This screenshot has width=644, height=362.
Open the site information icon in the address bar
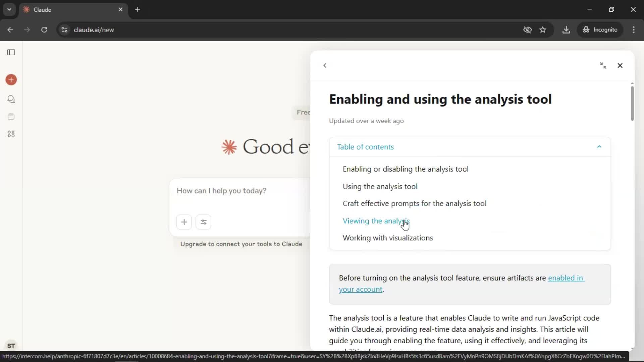64,29
